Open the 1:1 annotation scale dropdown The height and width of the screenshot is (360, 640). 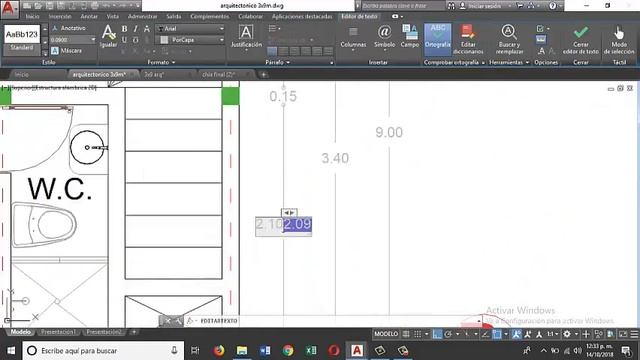[x=553, y=334]
